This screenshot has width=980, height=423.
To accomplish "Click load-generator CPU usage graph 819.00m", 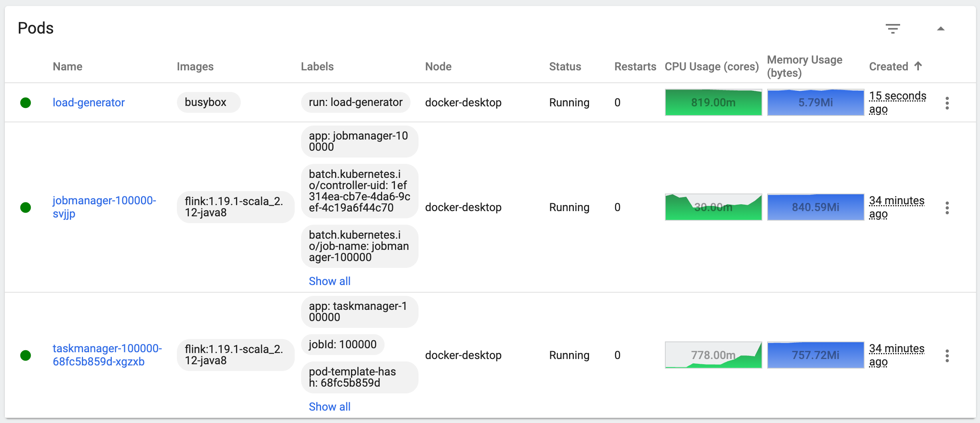I will point(713,103).
